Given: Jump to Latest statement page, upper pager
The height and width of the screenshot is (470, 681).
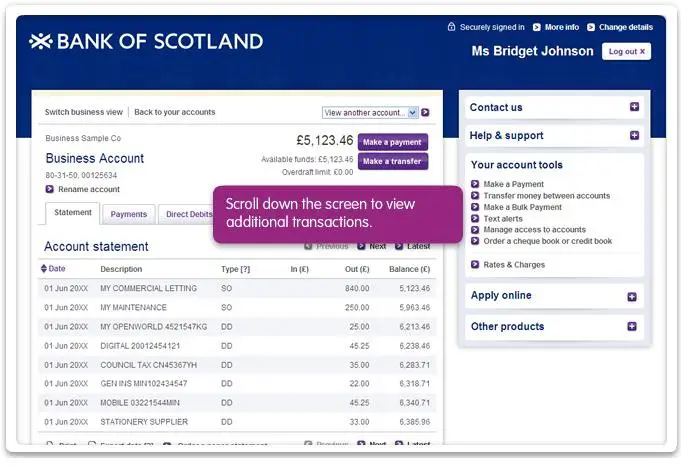Looking at the screenshot, I should 418,246.
